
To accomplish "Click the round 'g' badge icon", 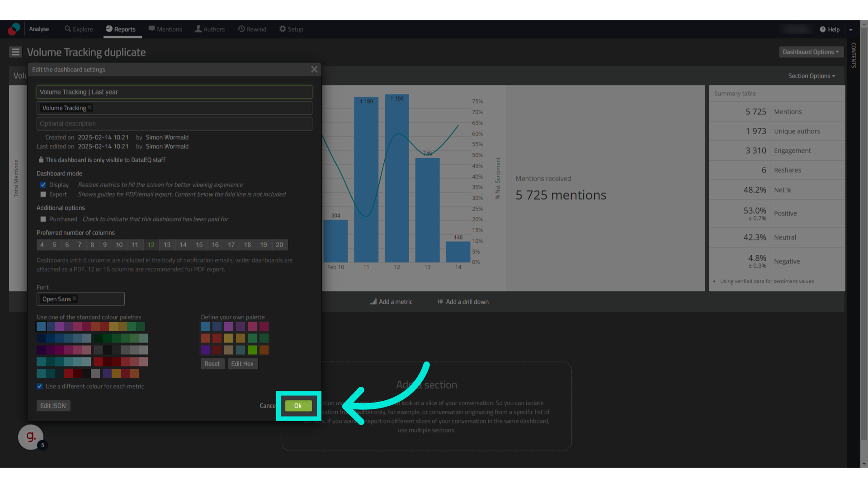I will coord(31,437).
